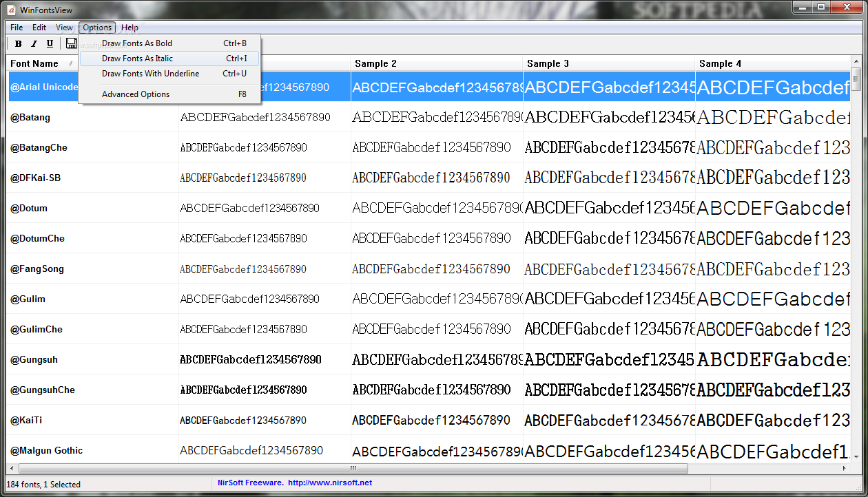Click the horizontal scrollbar thumb
Image resolution: width=868 pixels, height=497 pixels.
coord(353,469)
